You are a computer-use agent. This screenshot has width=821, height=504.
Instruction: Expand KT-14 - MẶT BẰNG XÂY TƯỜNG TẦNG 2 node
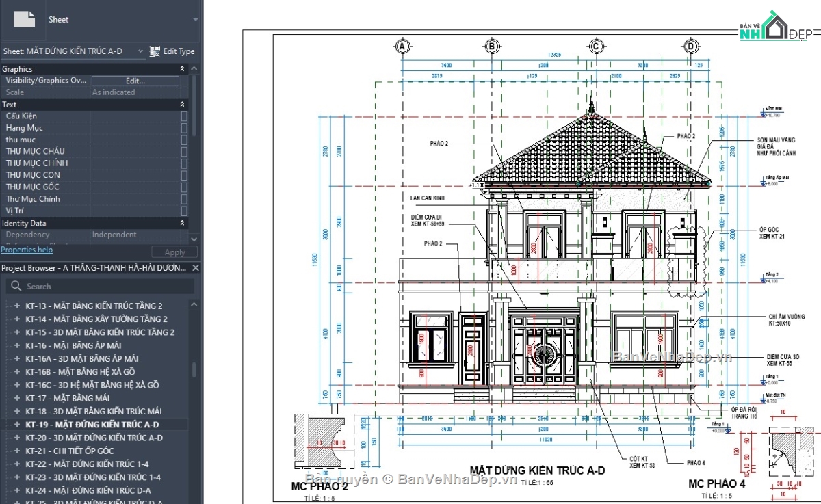coord(17,319)
